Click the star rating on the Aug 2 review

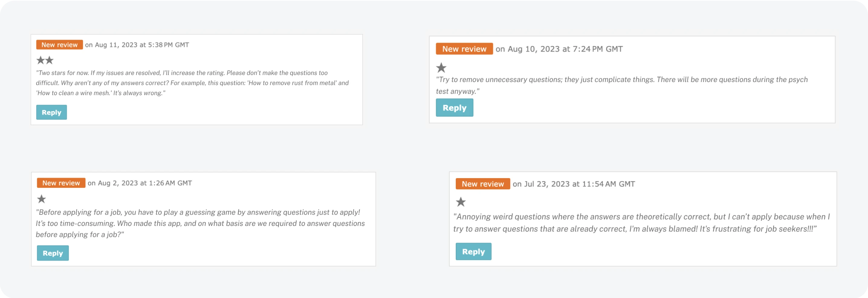[41, 199]
